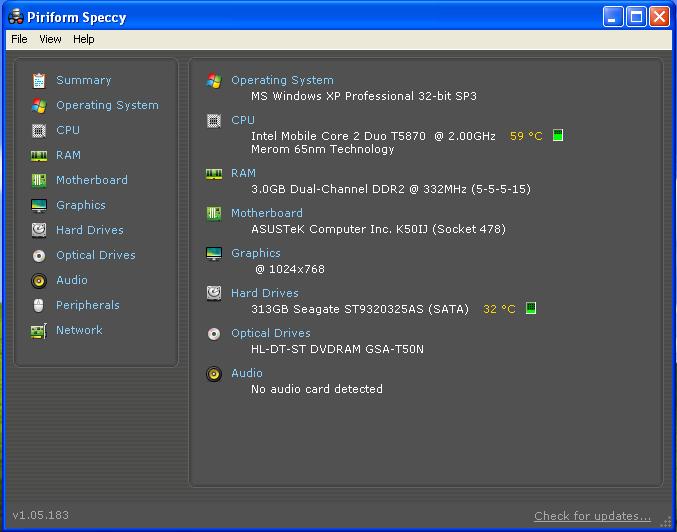Click the CPU chip icon in summary pane
Screen dimensions: 677x532
[x=214, y=120]
